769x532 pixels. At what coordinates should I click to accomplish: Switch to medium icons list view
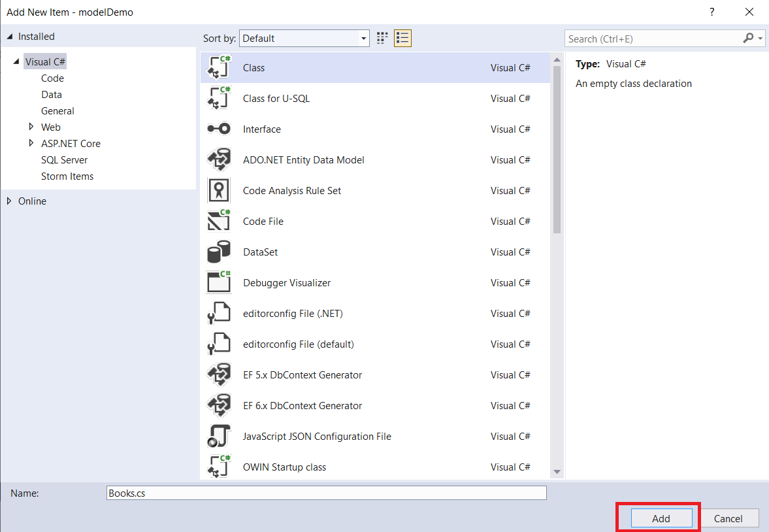(x=402, y=38)
